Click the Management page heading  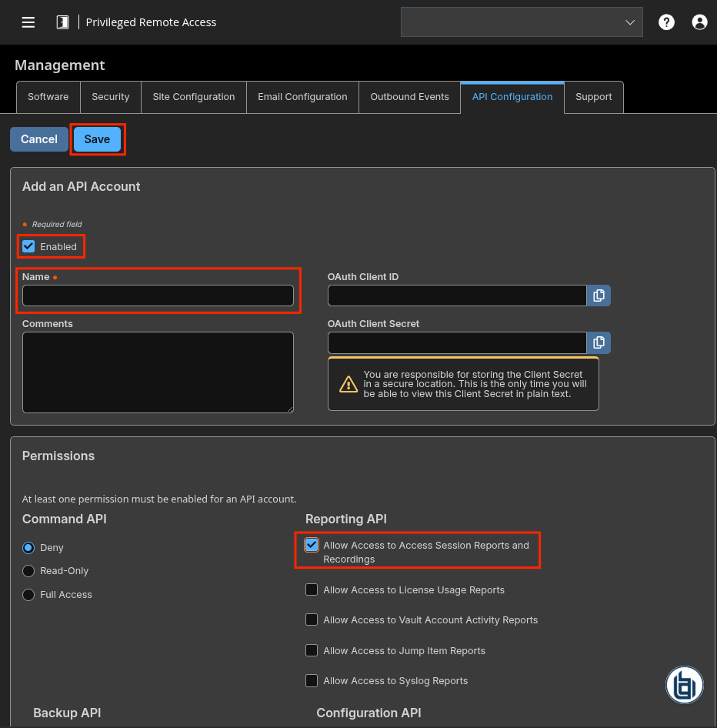(x=60, y=65)
